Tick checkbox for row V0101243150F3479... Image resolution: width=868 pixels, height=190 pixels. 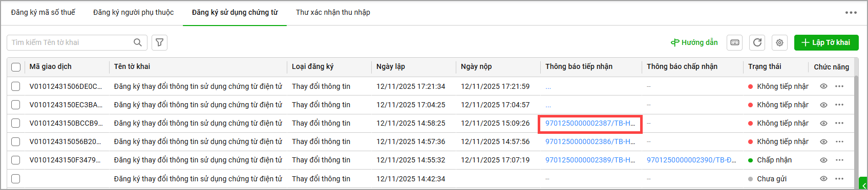[x=16, y=160]
